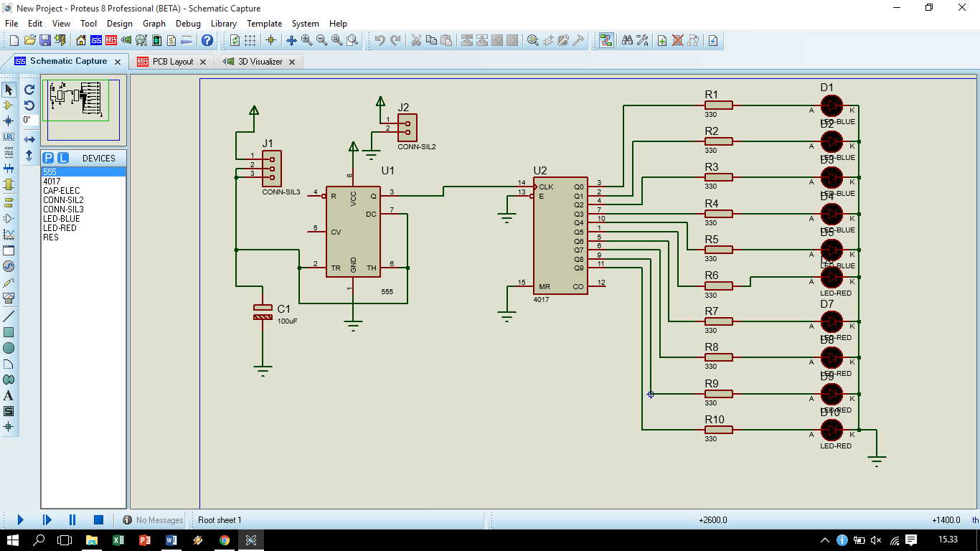Click the Pause simulation button

(x=72, y=519)
